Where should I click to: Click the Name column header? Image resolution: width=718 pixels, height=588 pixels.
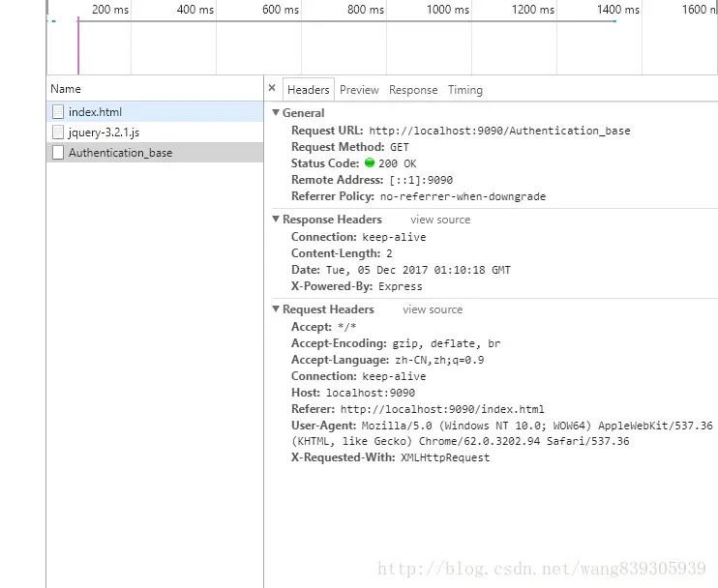tap(155, 89)
